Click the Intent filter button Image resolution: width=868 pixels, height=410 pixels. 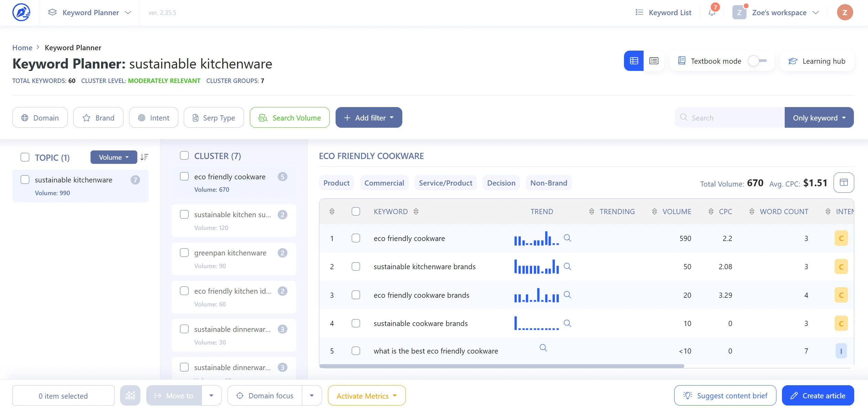[154, 117]
